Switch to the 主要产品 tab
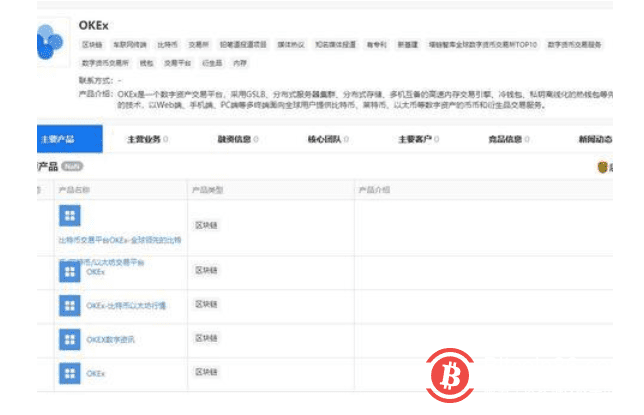The image size is (644, 415). pyautogui.click(x=69, y=139)
